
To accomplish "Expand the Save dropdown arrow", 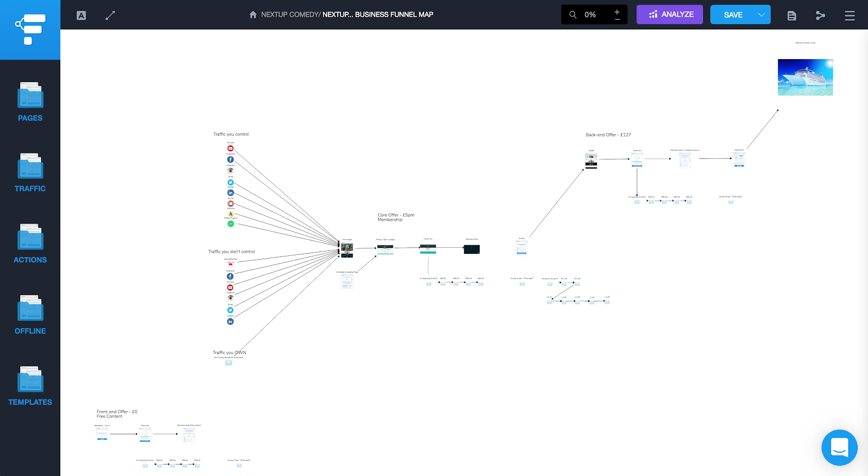I will tap(762, 15).
